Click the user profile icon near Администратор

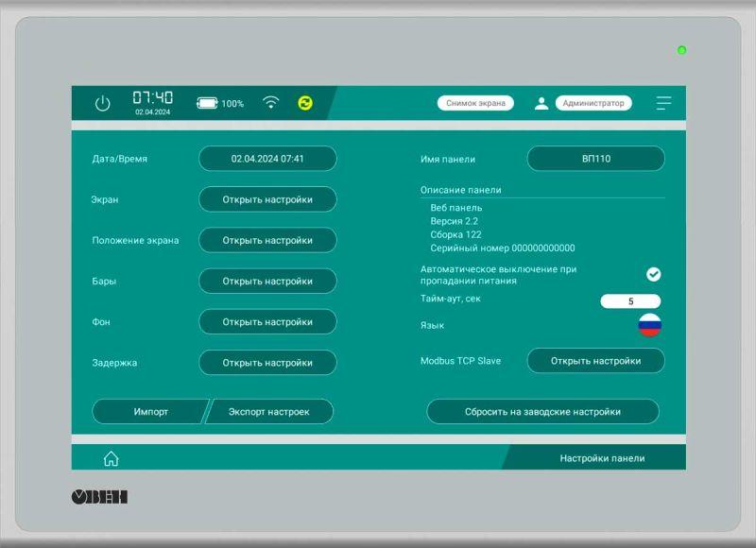pos(542,103)
